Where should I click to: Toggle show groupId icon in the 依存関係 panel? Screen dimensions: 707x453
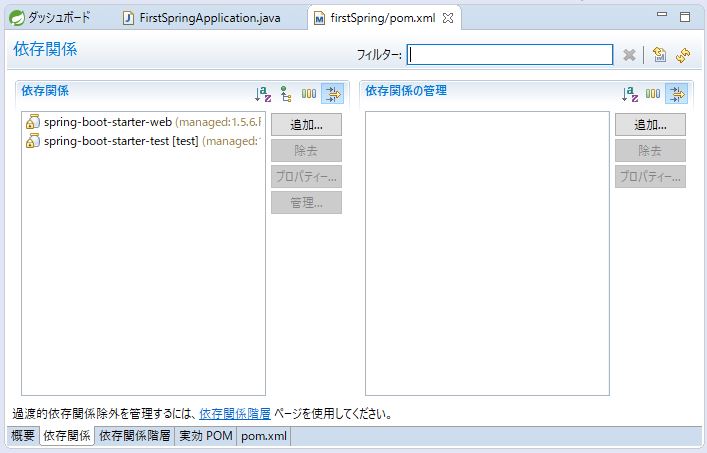click(309, 94)
